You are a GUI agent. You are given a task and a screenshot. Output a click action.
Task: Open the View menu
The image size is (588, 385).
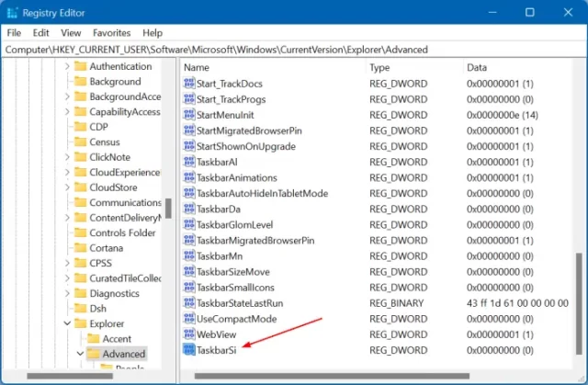click(71, 33)
